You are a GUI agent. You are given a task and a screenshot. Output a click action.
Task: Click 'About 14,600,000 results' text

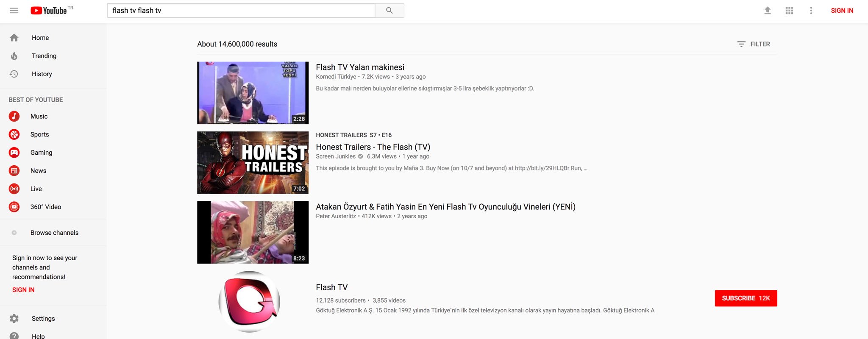(237, 44)
